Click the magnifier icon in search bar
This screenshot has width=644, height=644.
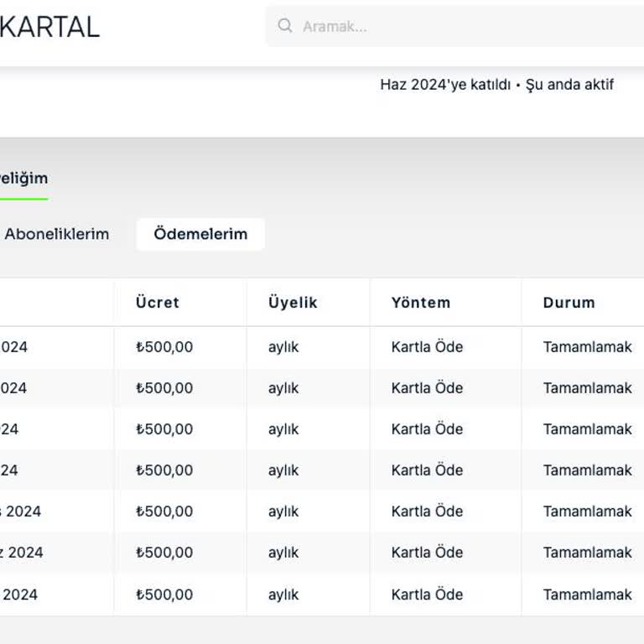tap(285, 26)
